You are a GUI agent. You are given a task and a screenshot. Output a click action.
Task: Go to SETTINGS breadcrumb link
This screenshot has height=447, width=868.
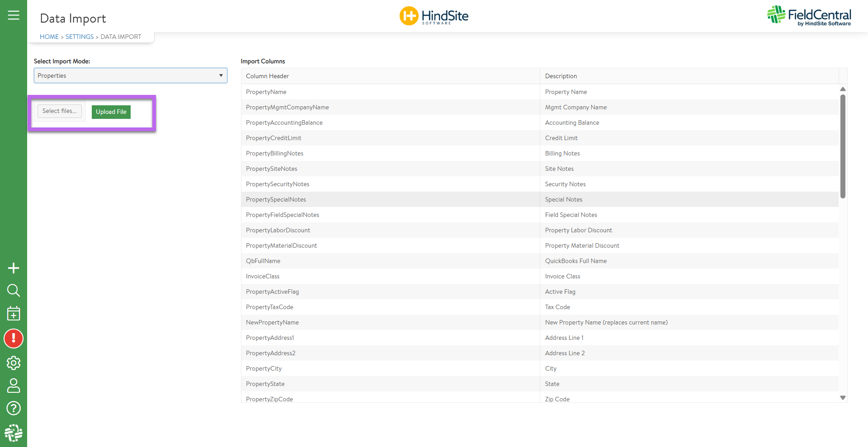(80, 37)
